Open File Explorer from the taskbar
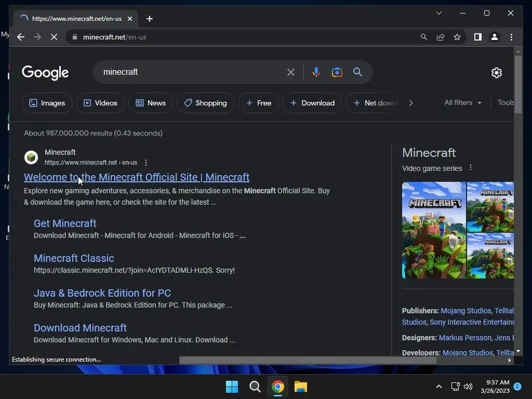 click(301, 387)
